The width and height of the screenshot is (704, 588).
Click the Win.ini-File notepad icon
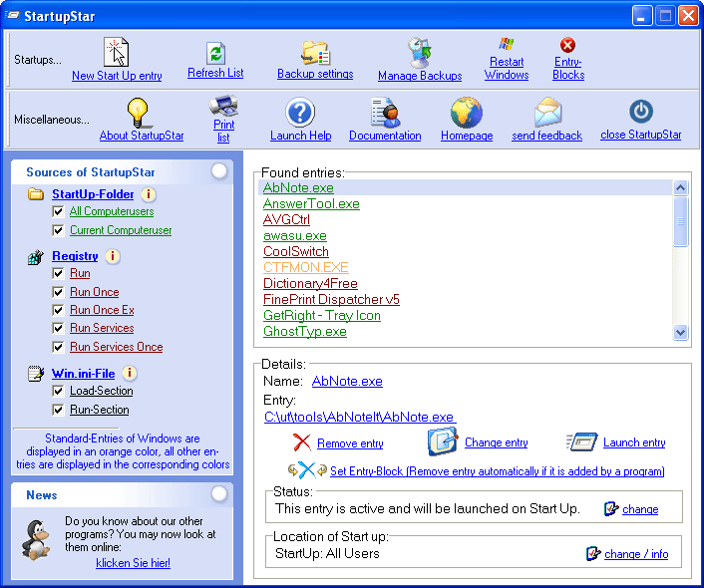tap(36, 373)
